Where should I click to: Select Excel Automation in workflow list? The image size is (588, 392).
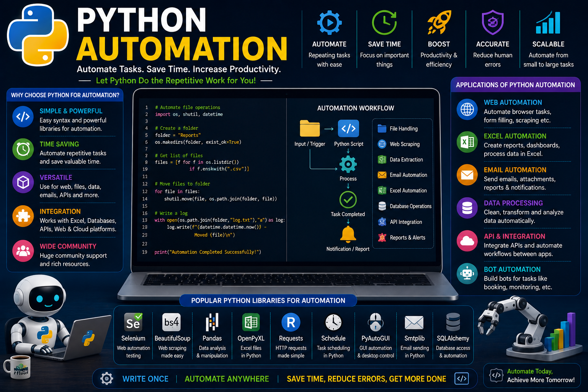pos(402,190)
